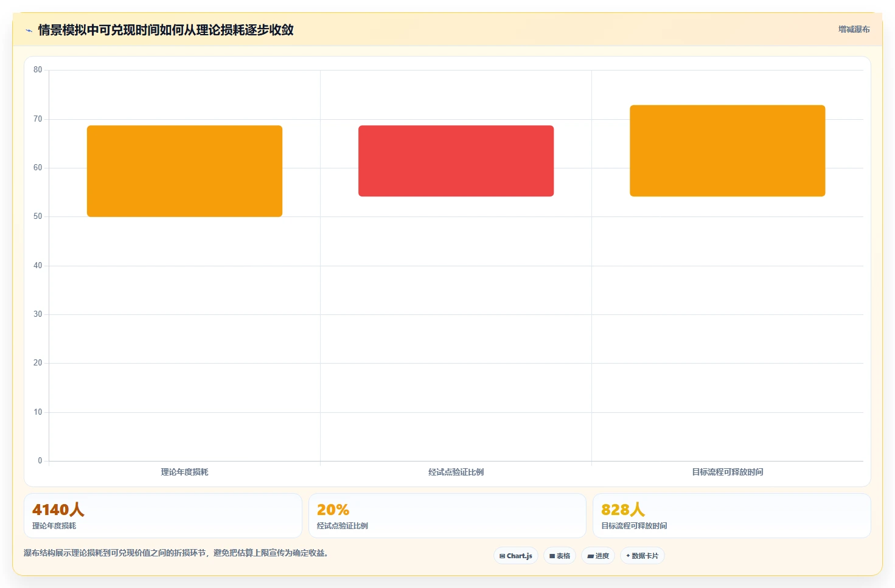This screenshot has height=588, width=895.
Task: Open the 828人 metric card
Action: pyautogui.click(x=732, y=516)
